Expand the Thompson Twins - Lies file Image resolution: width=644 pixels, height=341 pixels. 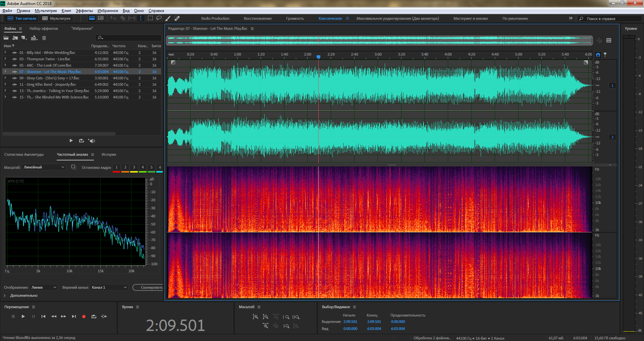coord(5,59)
